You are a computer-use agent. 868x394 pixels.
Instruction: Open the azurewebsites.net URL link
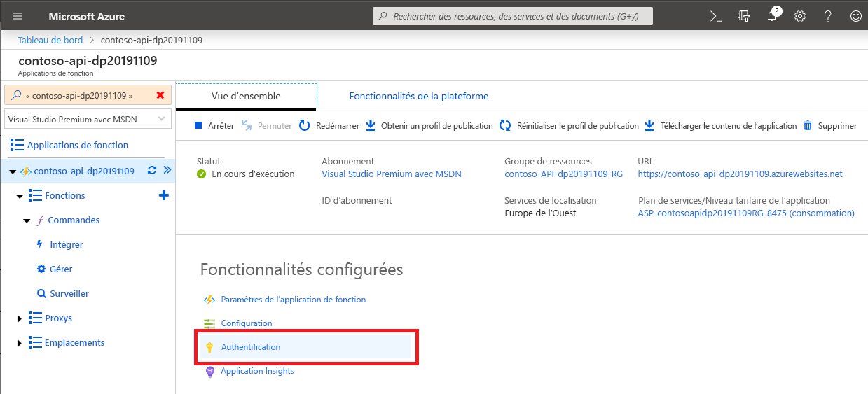pyautogui.click(x=740, y=174)
